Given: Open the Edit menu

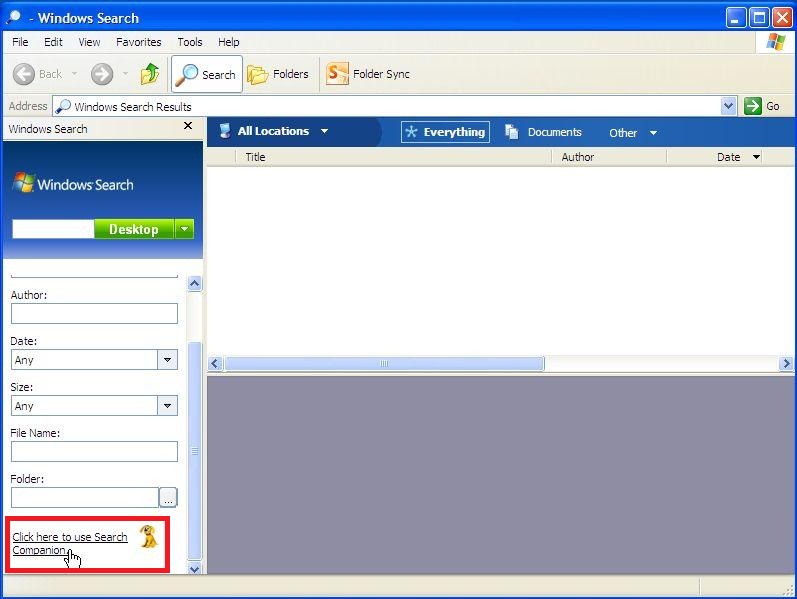Looking at the screenshot, I should [53, 42].
